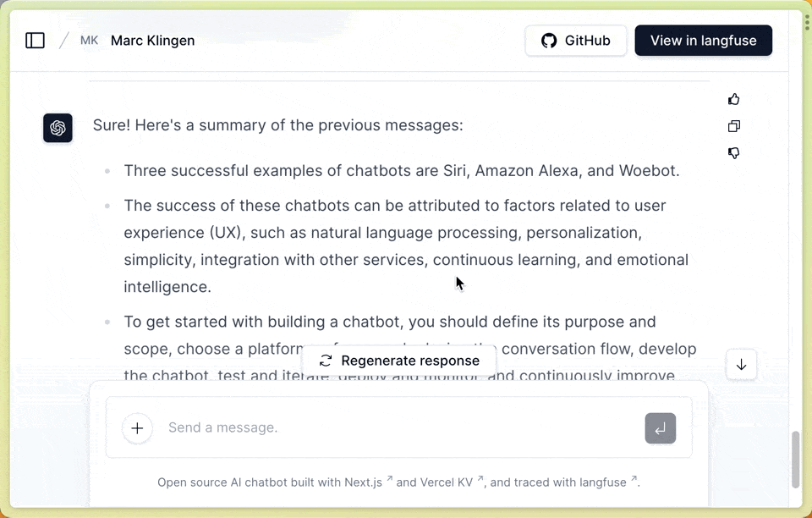The image size is (812, 518).
Task: Copy the assistant's summary message
Action: [733, 125]
